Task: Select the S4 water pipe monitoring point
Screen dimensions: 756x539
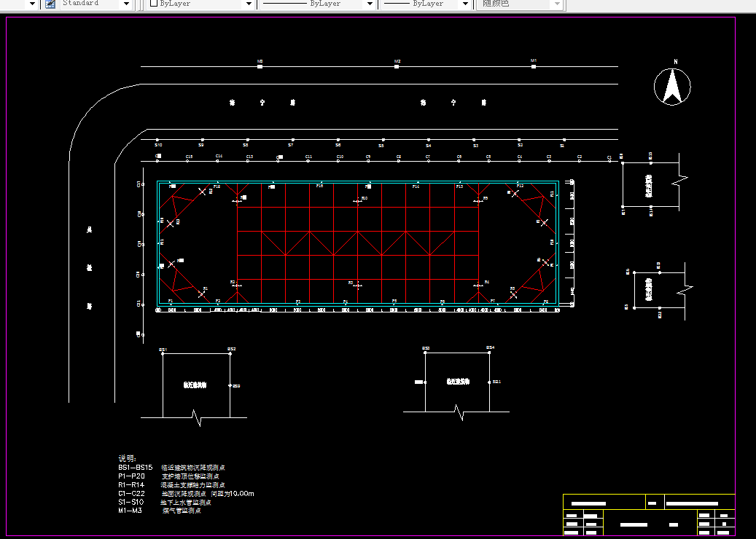Action: coord(429,140)
